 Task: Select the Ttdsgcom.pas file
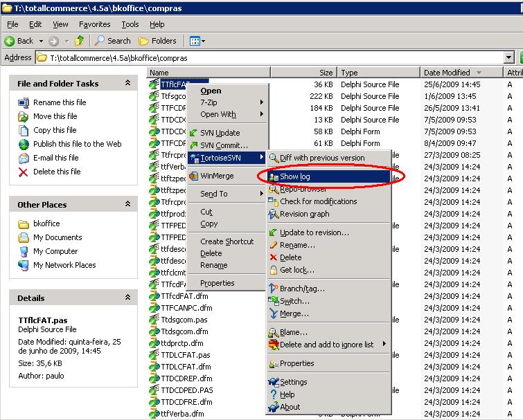pos(184,320)
